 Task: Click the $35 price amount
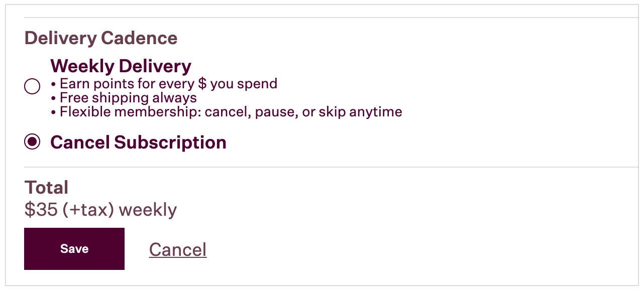pyautogui.click(x=41, y=209)
